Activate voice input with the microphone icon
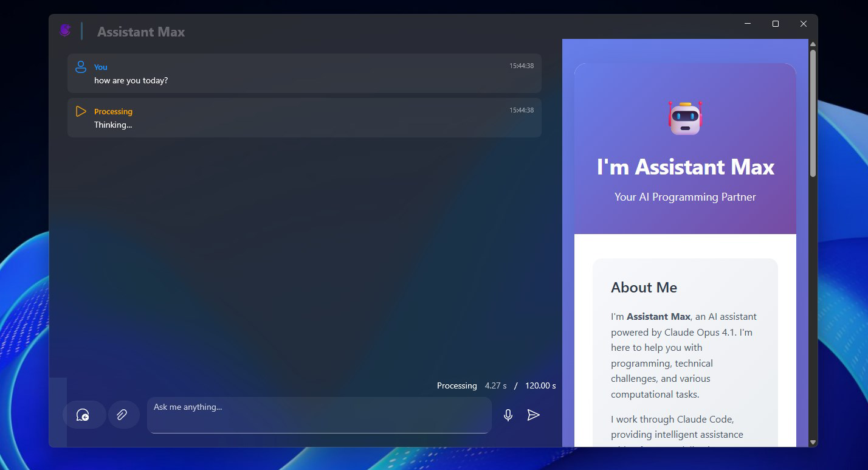The image size is (868, 470). [x=508, y=415]
